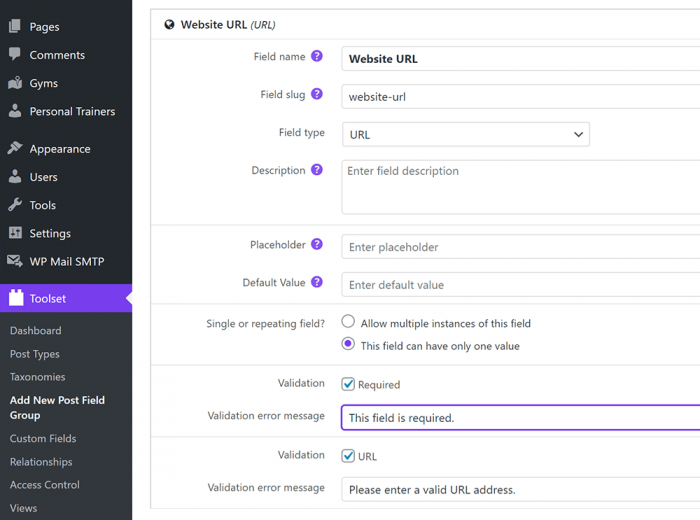Viewport: 700px width, 520px height.
Task: Click the Appearance paintbrush icon
Action: pos(15,148)
